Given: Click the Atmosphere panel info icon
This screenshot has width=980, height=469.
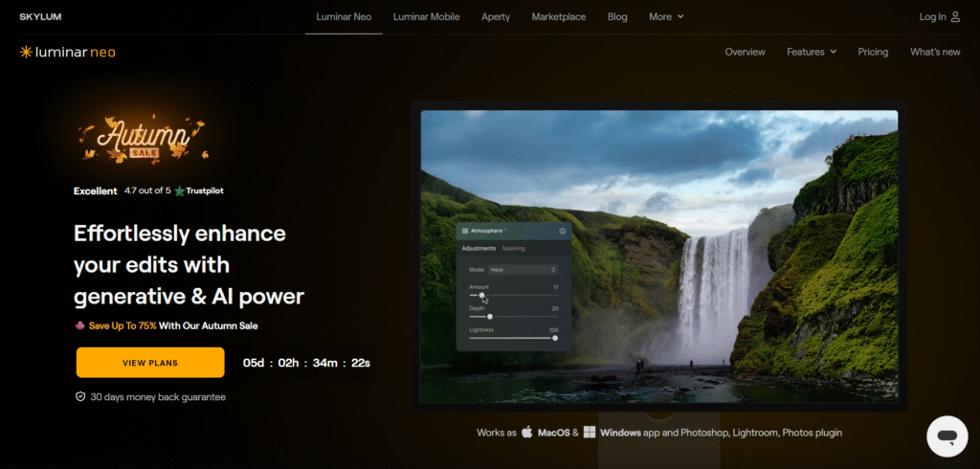Looking at the screenshot, I should [562, 231].
